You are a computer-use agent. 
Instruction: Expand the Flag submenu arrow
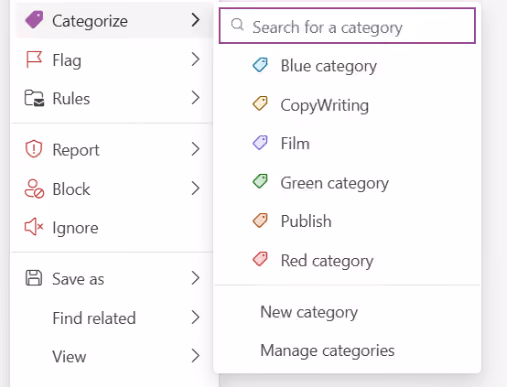(195, 59)
